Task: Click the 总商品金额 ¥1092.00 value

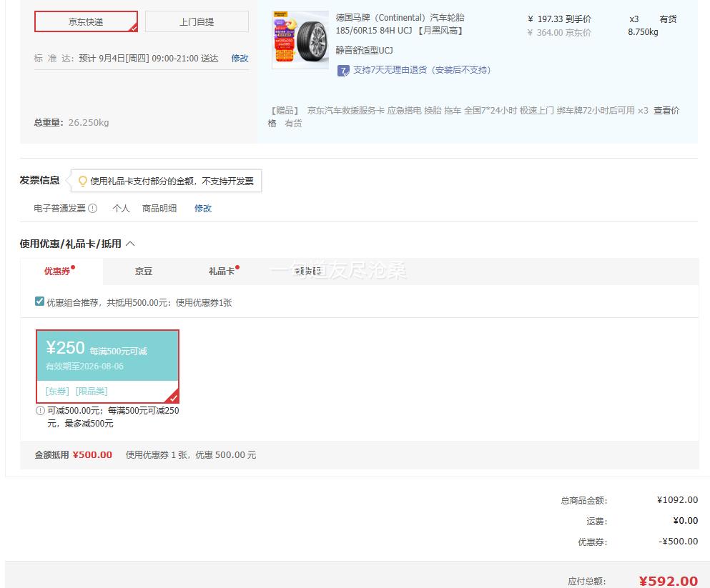Action: 677,500
